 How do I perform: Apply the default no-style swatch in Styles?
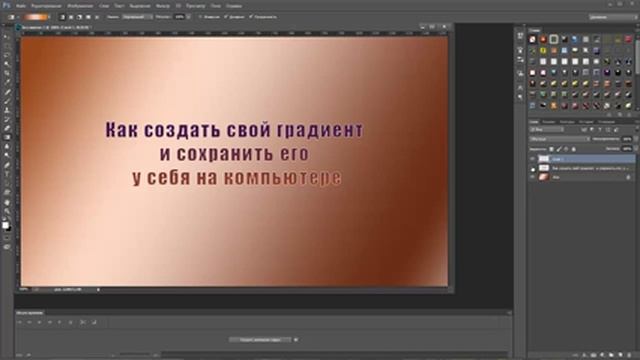pyautogui.click(x=533, y=40)
